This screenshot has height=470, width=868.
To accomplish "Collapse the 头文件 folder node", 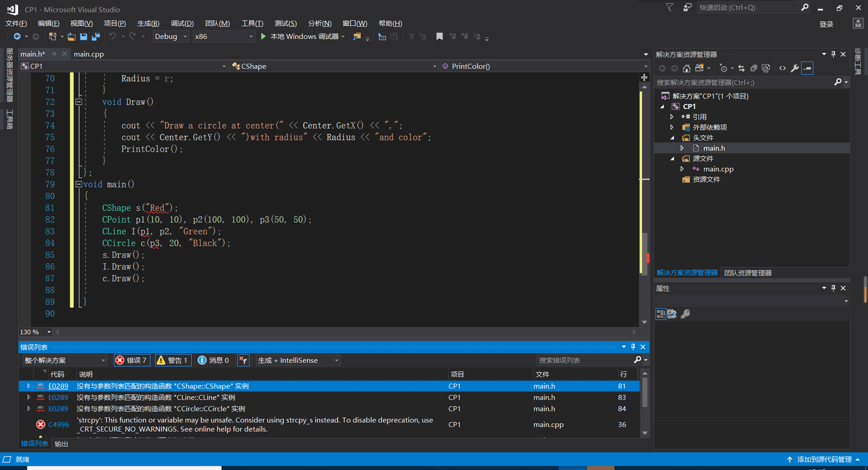I will point(672,138).
